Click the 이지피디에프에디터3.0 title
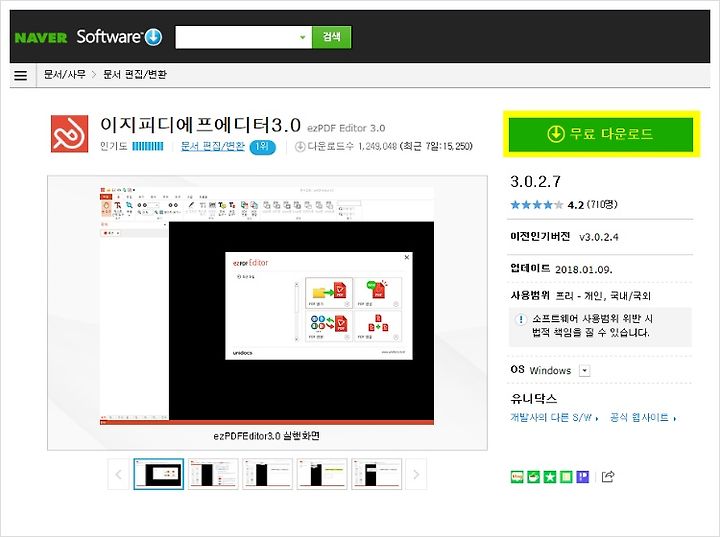The height and width of the screenshot is (537, 720). (x=200, y=124)
